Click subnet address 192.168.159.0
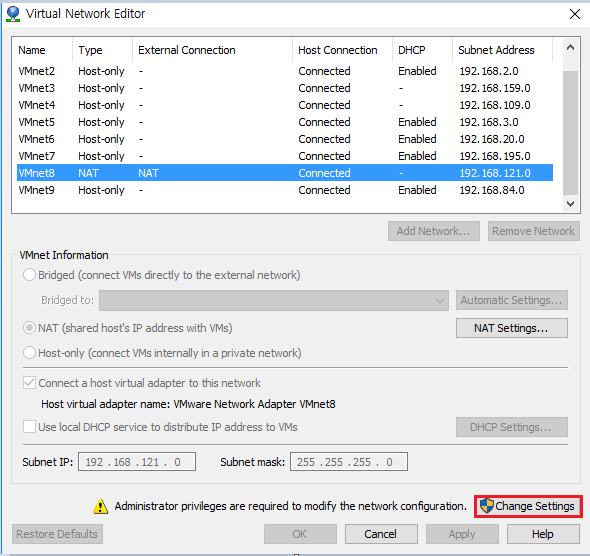 coord(495,88)
